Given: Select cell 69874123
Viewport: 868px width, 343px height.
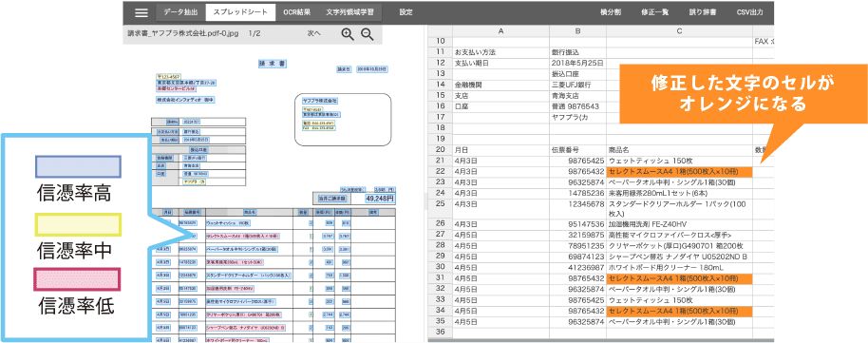Looking at the screenshot, I should tap(578, 257).
